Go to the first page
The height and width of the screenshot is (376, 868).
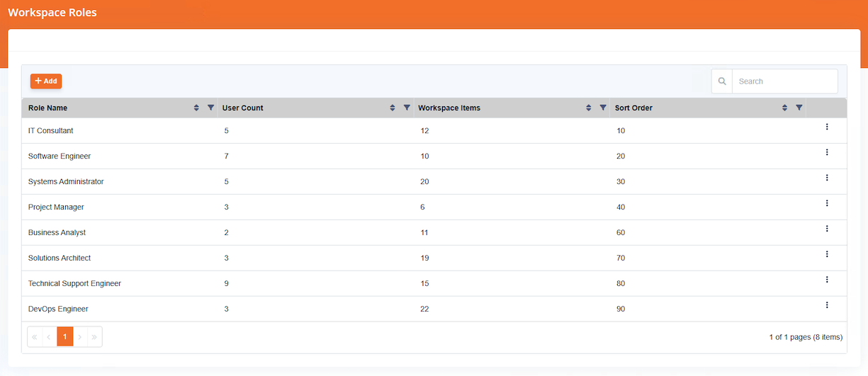click(x=35, y=337)
